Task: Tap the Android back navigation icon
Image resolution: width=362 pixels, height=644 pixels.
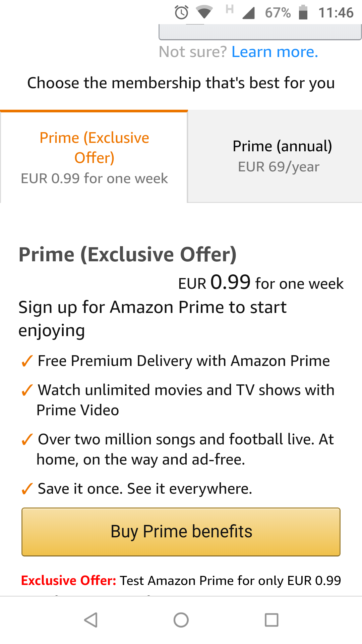Action: (91, 620)
